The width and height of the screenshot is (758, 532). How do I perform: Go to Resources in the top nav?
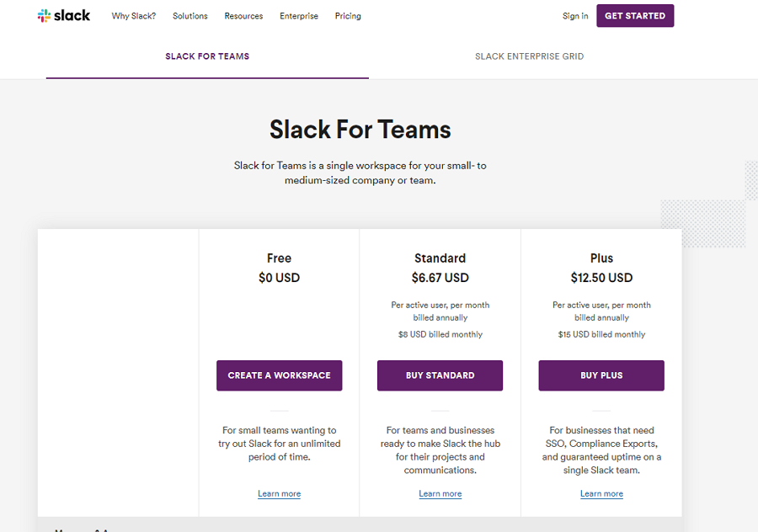243,16
